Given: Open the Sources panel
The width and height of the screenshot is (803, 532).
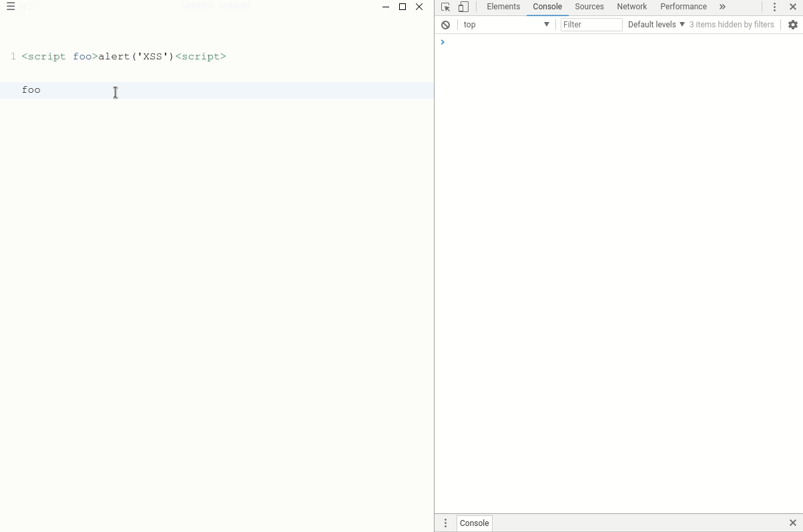Looking at the screenshot, I should pyautogui.click(x=589, y=7).
